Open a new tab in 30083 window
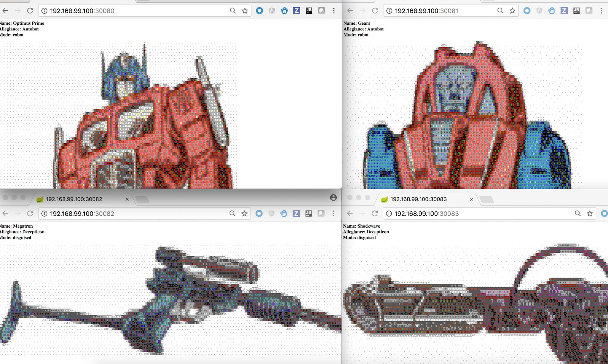 487,199
